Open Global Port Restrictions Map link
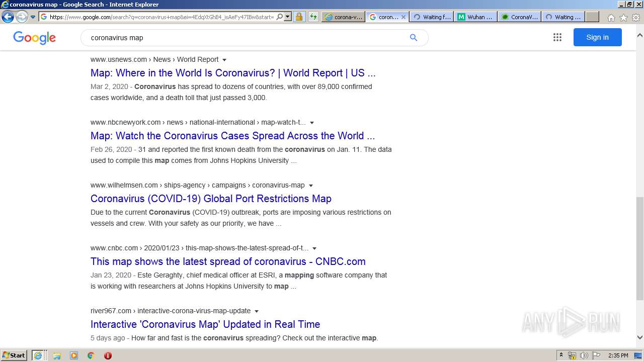 (211, 199)
